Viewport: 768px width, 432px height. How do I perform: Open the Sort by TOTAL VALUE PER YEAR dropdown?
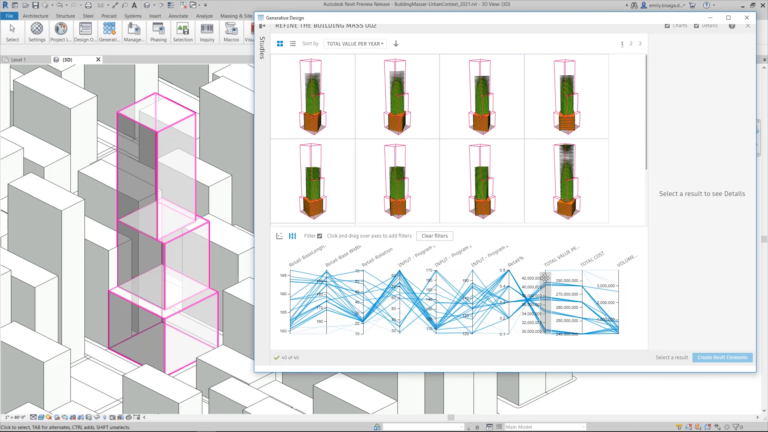point(355,44)
